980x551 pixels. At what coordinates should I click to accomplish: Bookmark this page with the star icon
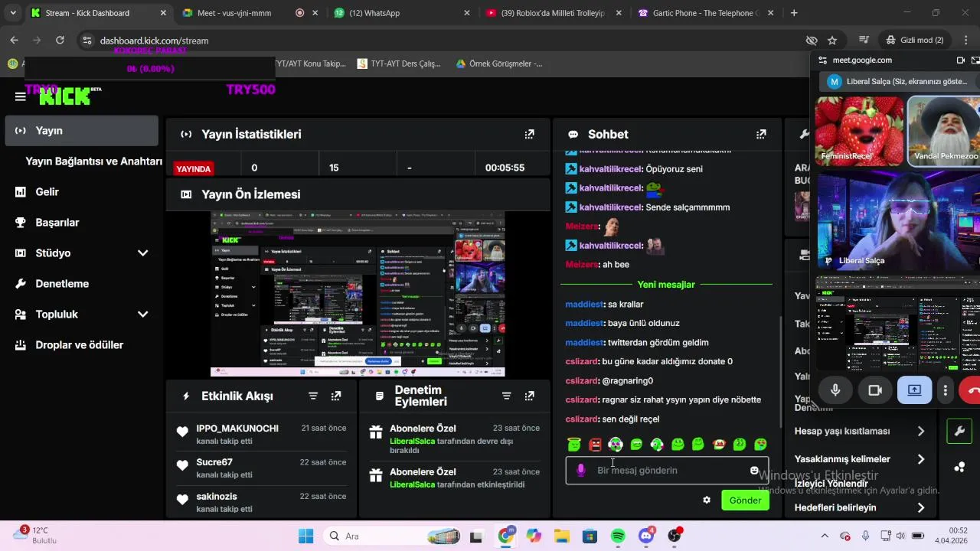(x=832, y=40)
